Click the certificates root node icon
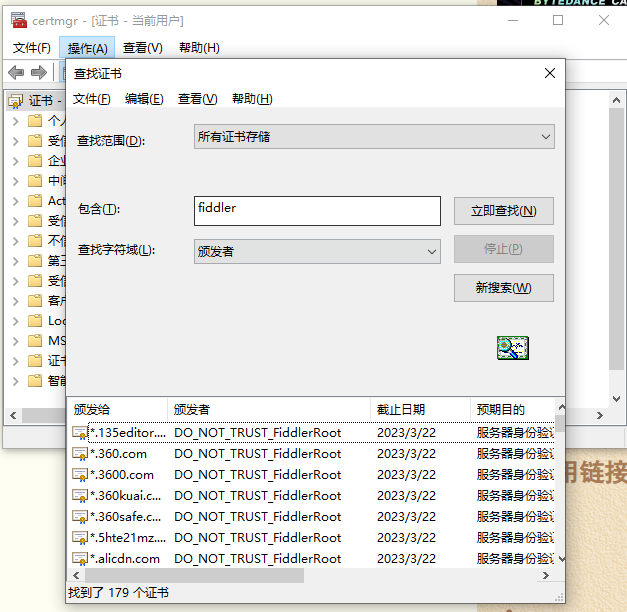 pyautogui.click(x=16, y=101)
